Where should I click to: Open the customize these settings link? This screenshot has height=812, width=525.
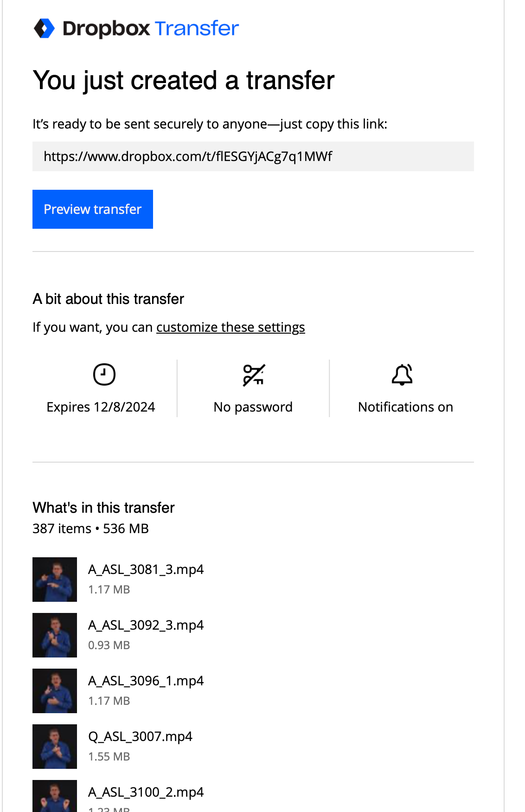(x=230, y=327)
